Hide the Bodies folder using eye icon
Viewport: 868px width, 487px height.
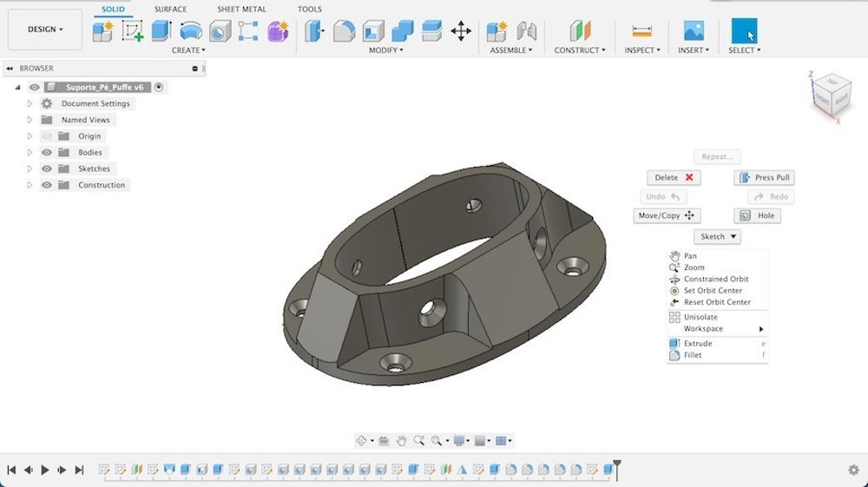point(47,153)
